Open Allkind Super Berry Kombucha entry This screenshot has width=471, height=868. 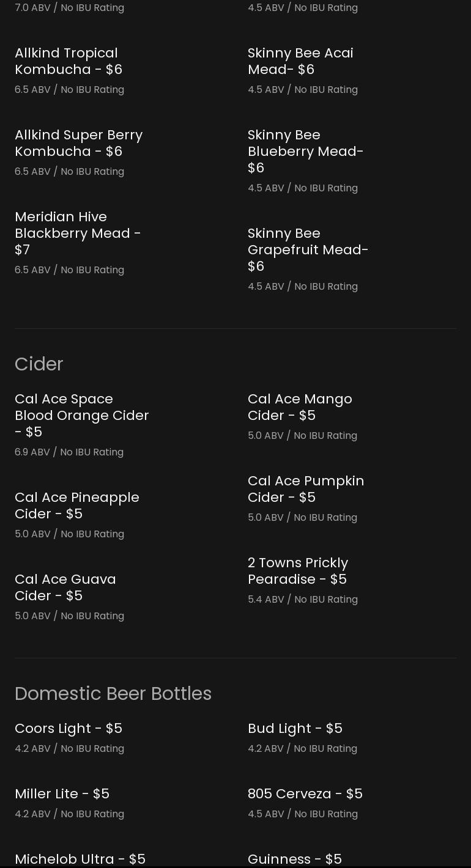(79, 143)
